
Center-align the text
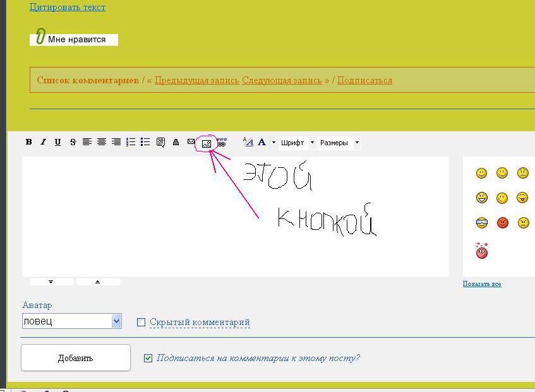pos(102,142)
